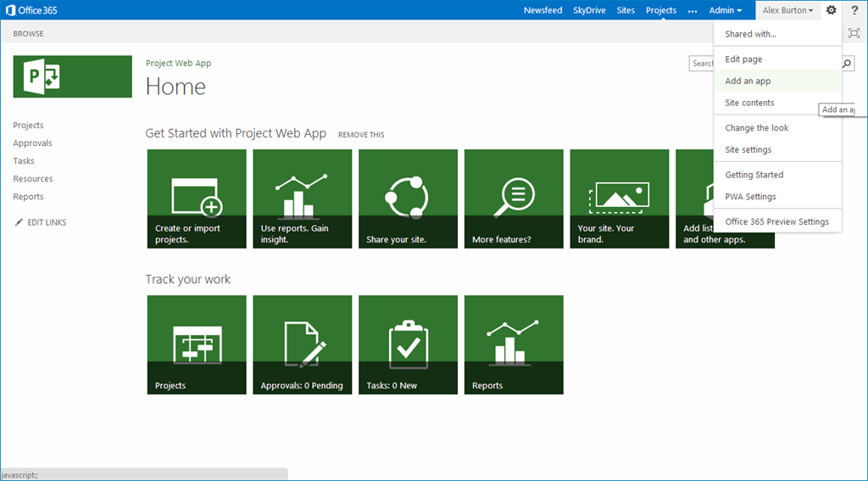868x481 pixels.
Task: Toggle the focus on content icon
Action: 854,33
